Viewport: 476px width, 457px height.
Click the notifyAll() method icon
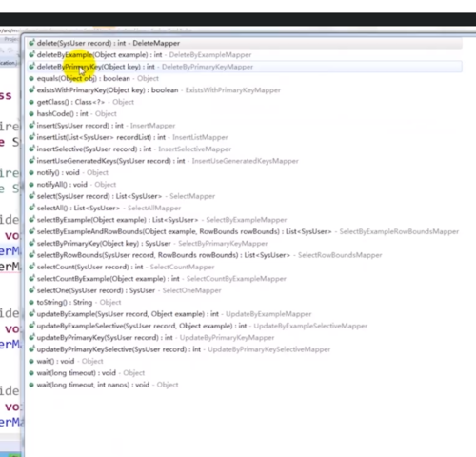point(31,185)
